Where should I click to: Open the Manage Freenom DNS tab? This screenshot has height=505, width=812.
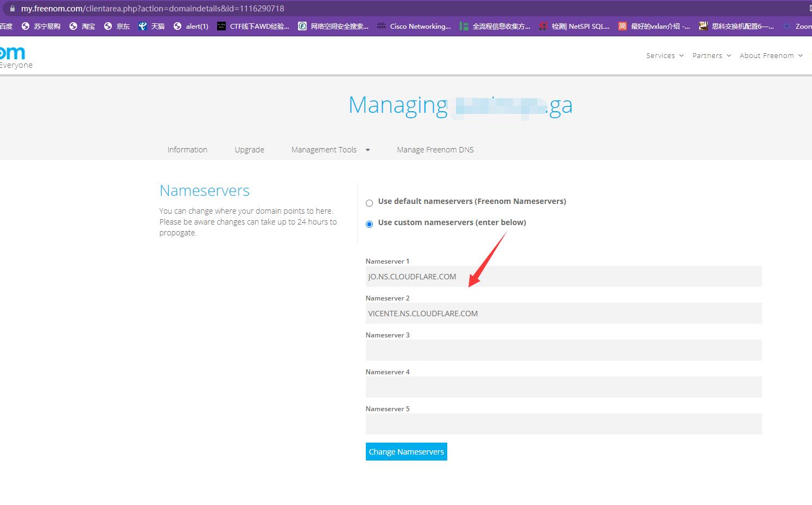coord(435,150)
